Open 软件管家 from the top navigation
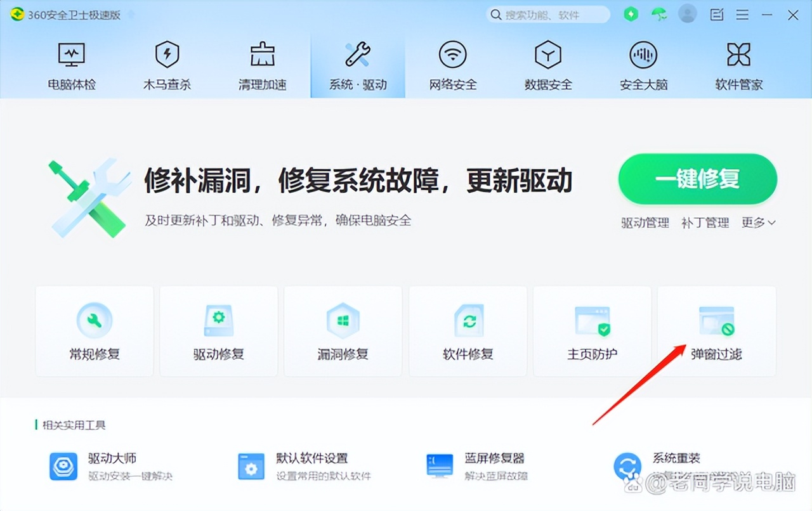The image size is (812, 511). coord(739,66)
